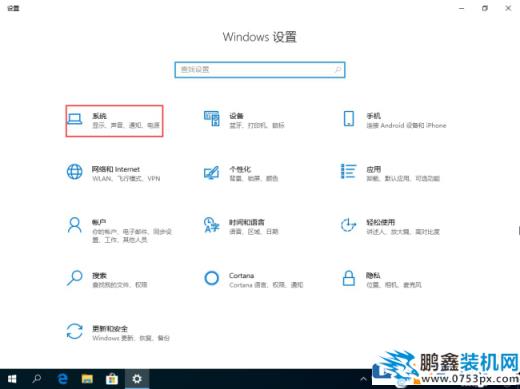Screen dimensions: 520x389
Task: Select the 个性化 heading text
Action: 240,169
